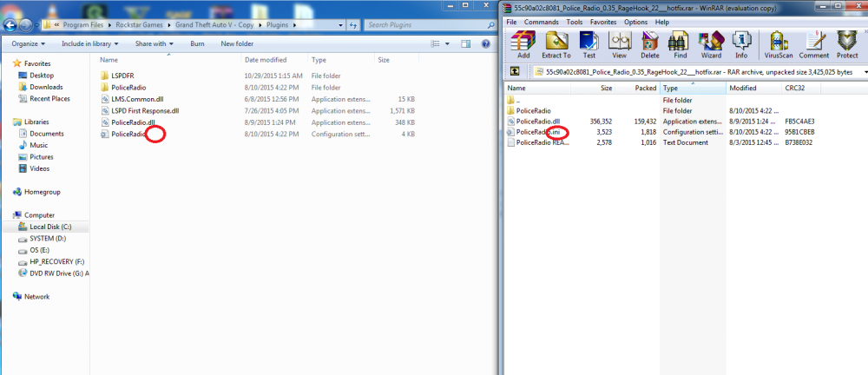Run VirusScan from WinRAR toolbar
Image resolution: width=868 pixels, height=375 pixels.
pos(779,45)
